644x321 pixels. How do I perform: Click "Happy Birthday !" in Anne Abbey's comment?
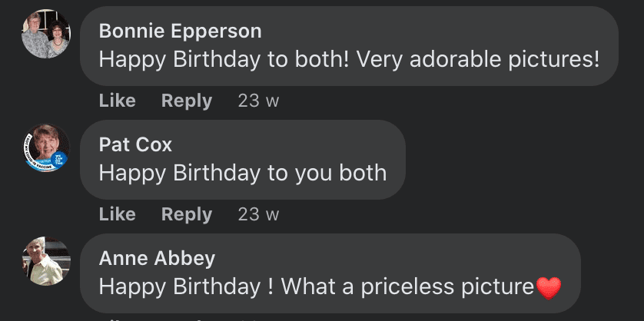186,287
